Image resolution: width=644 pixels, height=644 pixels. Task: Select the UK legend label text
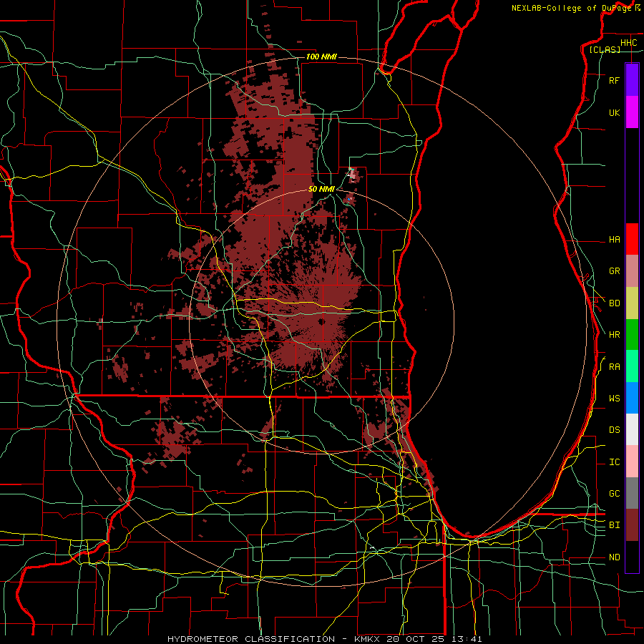click(614, 112)
